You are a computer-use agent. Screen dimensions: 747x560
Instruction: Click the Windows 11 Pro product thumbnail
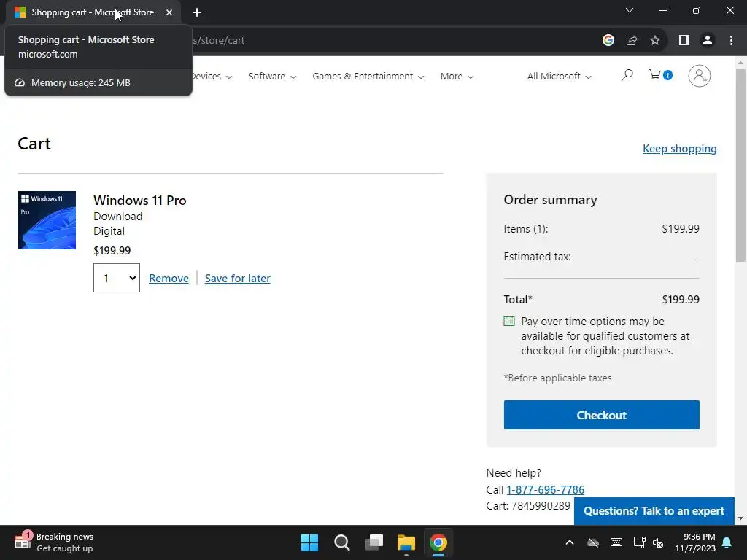47,220
